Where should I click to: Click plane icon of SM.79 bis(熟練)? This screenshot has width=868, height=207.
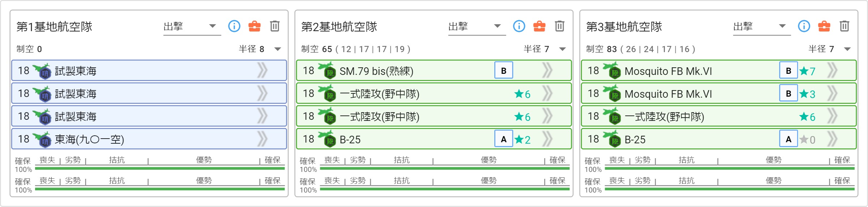(326, 70)
